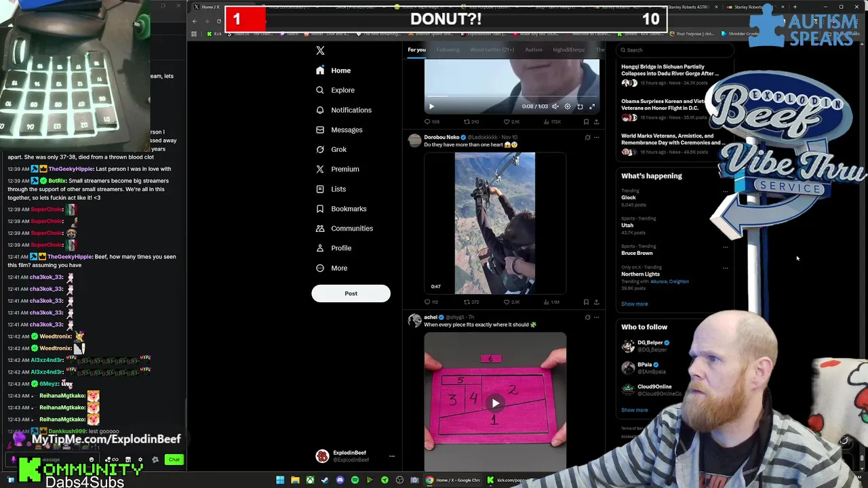Enter fullscreen on top video
Screen dimensions: 868x488
pyautogui.click(x=592, y=106)
